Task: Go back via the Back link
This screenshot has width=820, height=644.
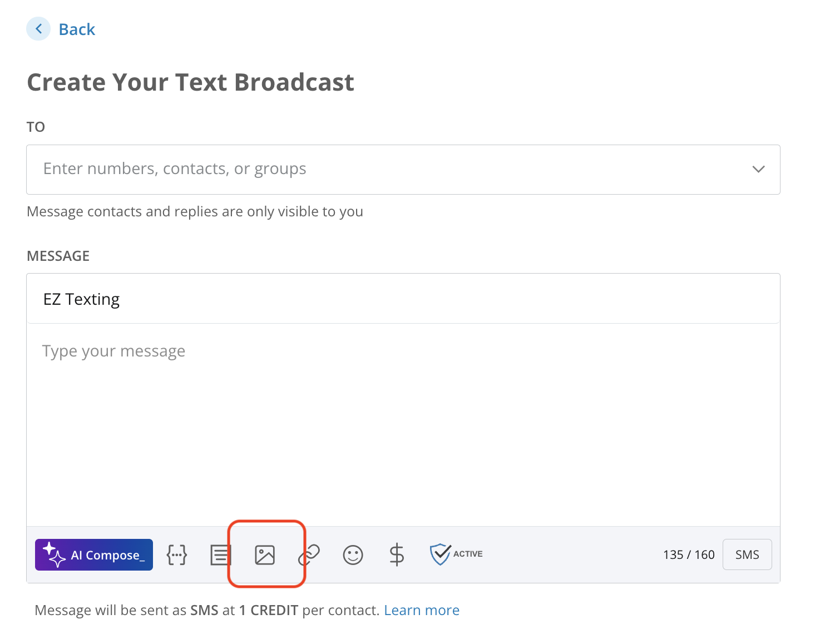Action: (77, 29)
